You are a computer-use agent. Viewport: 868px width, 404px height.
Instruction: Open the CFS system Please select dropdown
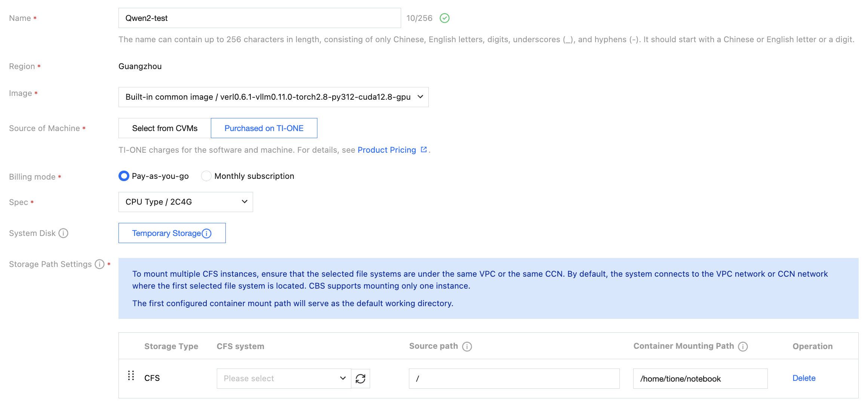pyautogui.click(x=284, y=379)
